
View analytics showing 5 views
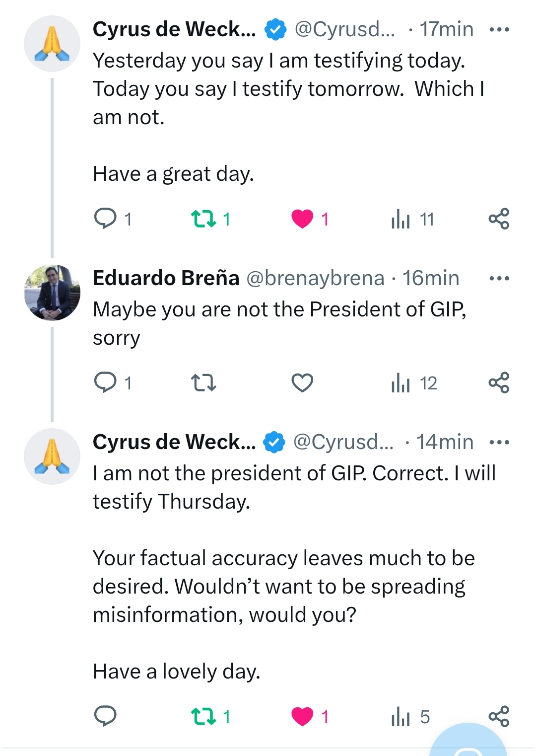pos(410,717)
